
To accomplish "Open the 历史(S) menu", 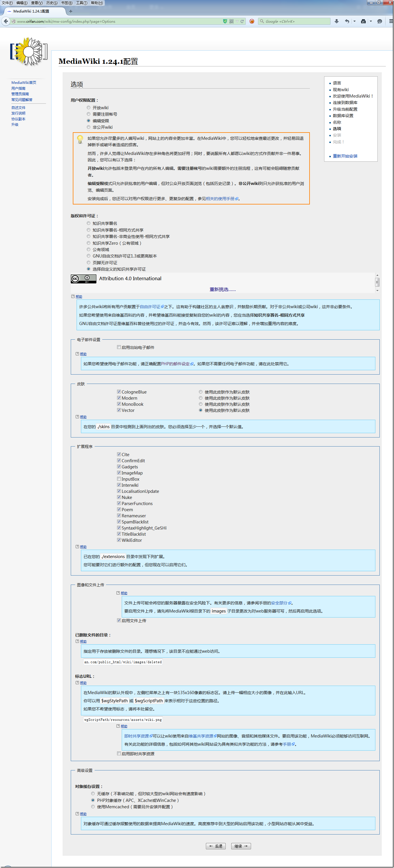I will point(52,3).
